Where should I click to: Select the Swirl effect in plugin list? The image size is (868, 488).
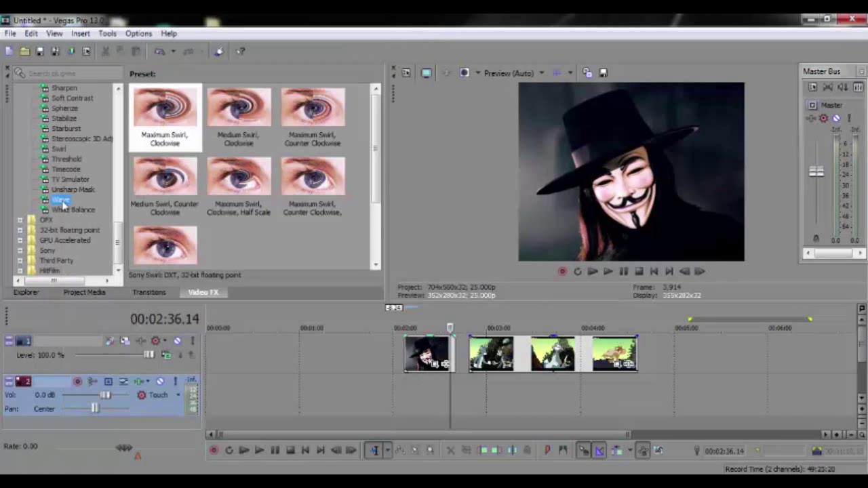[59, 149]
